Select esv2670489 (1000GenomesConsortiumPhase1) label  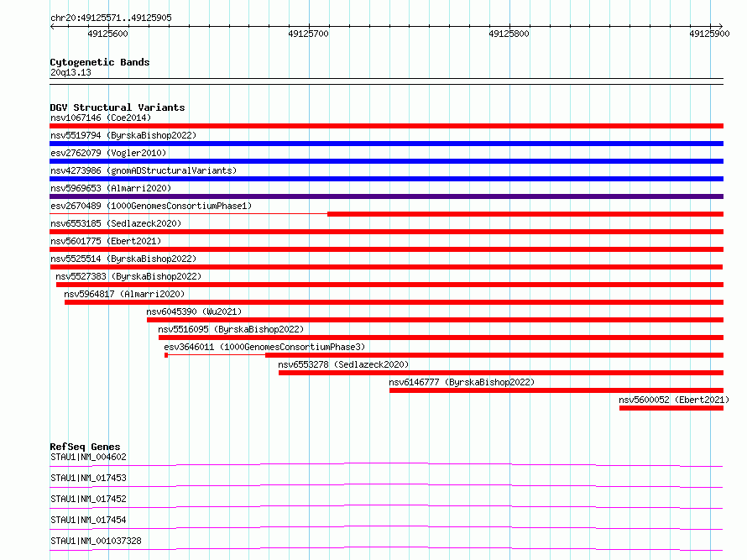pos(151,206)
